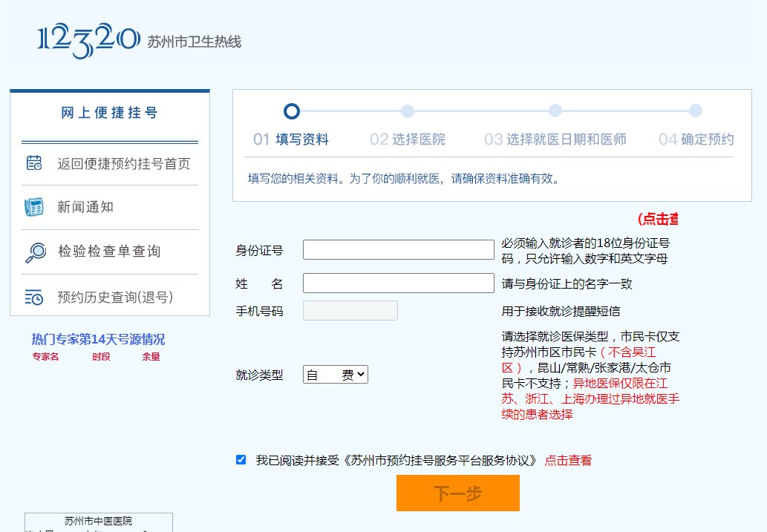Click the red 点击查看 link
Image resolution: width=767 pixels, height=532 pixels.
click(x=568, y=460)
